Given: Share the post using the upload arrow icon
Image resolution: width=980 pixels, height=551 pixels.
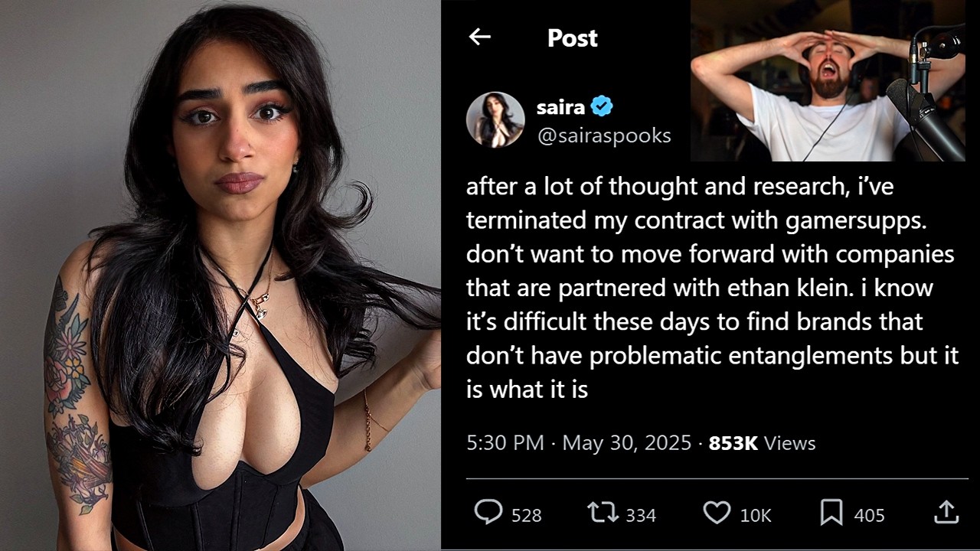Looking at the screenshot, I should coord(946,512).
